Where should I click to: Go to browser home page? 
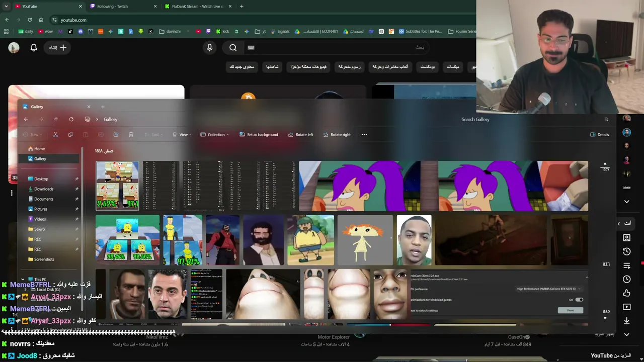41,20
